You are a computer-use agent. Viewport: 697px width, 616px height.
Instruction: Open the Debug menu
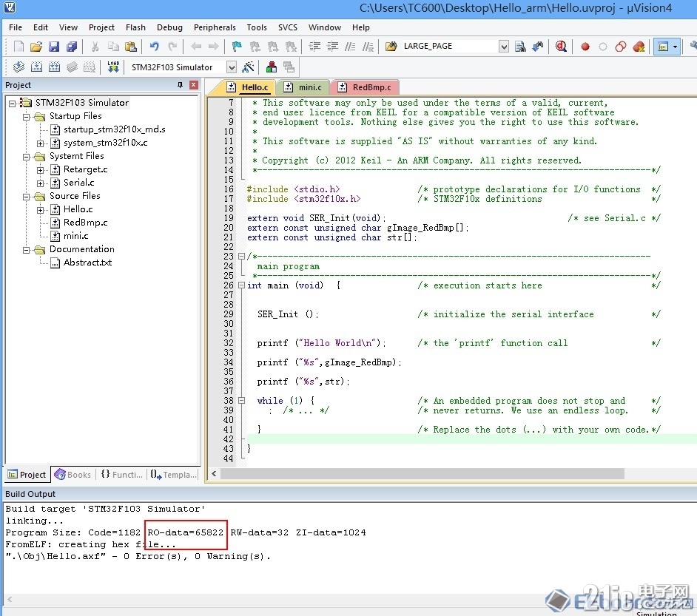169,27
